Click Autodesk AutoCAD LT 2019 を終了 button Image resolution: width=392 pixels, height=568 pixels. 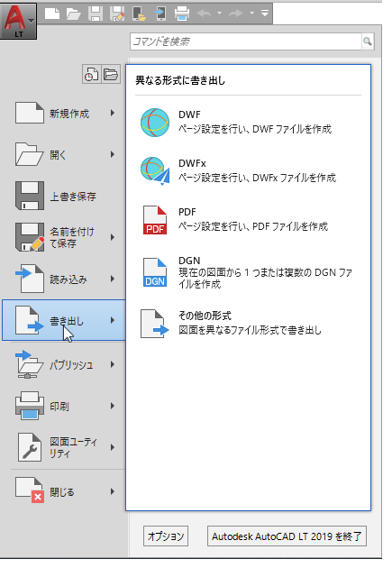point(287,536)
